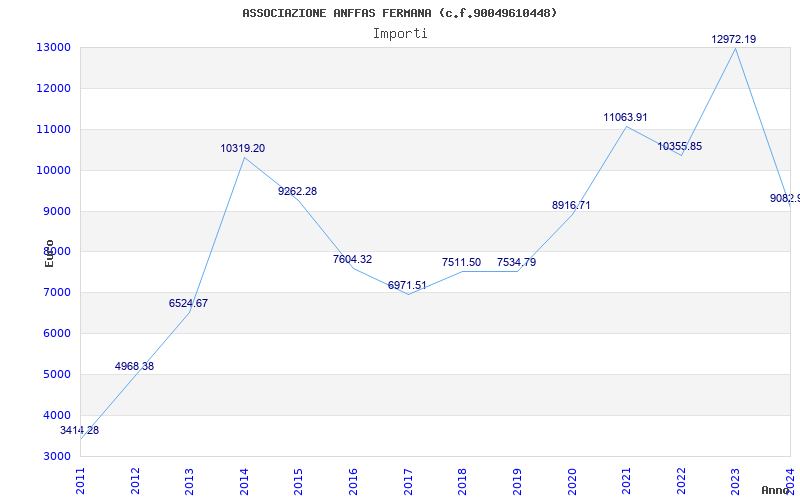Select data label 4968.38
This screenshot has height=500, width=800.
coord(134,366)
